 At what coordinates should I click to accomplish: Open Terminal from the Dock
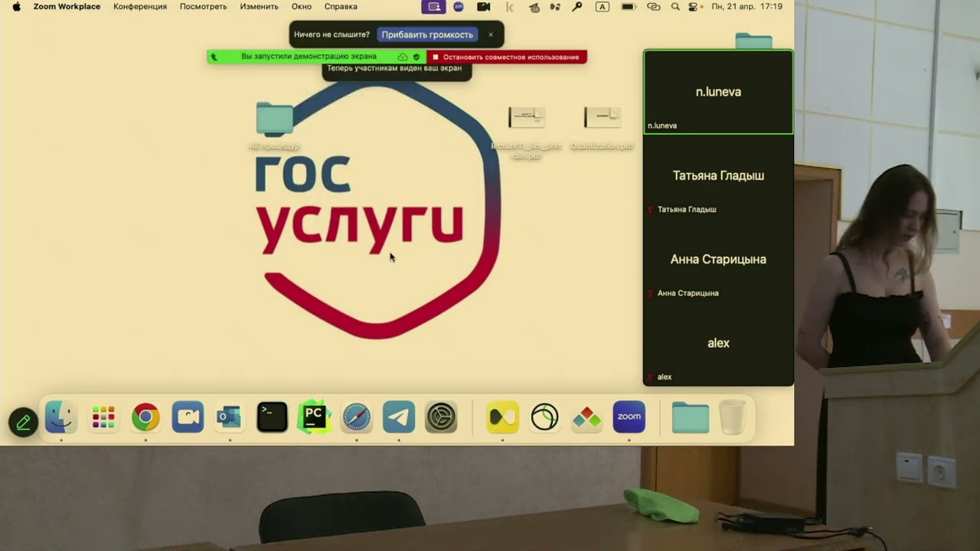272,417
